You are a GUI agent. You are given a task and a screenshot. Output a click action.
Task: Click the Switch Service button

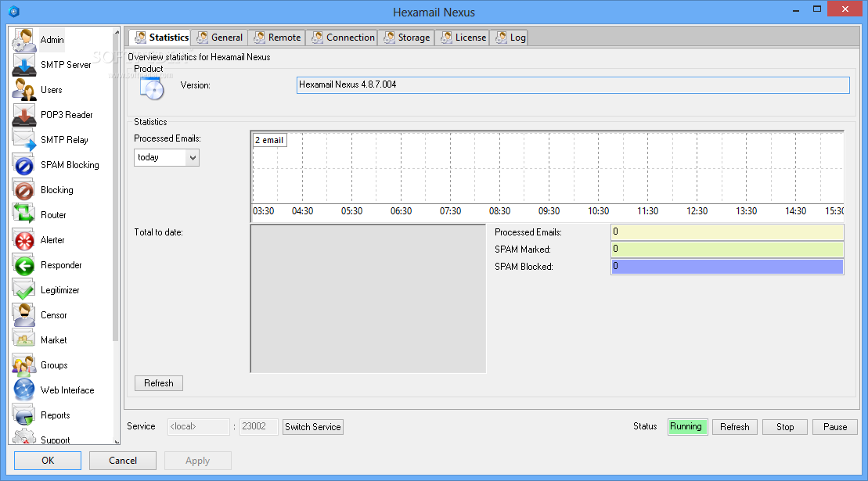point(313,427)
